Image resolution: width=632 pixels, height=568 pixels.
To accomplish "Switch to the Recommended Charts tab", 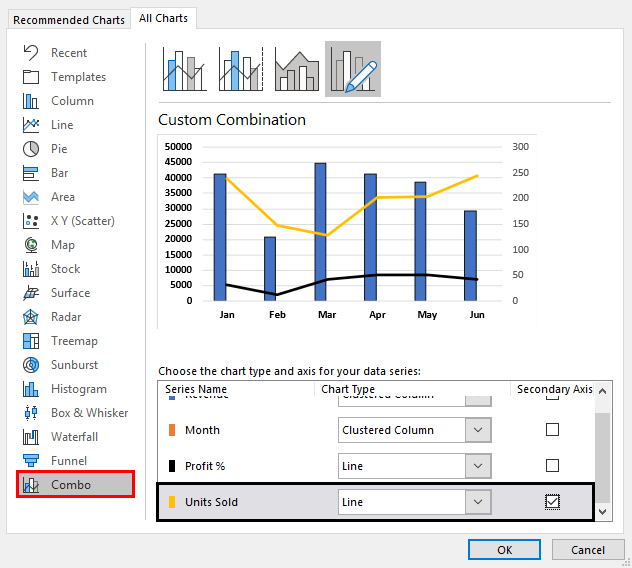I will [x=69, y=20].
